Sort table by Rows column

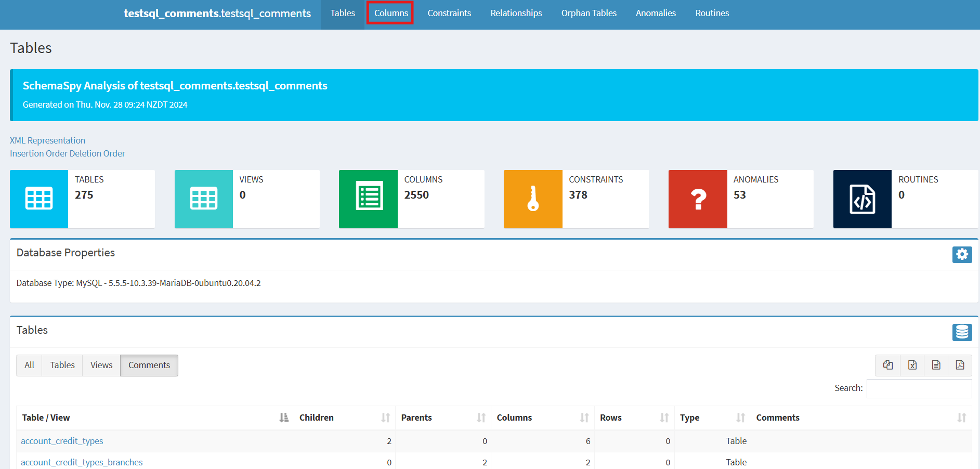point(634,418)
